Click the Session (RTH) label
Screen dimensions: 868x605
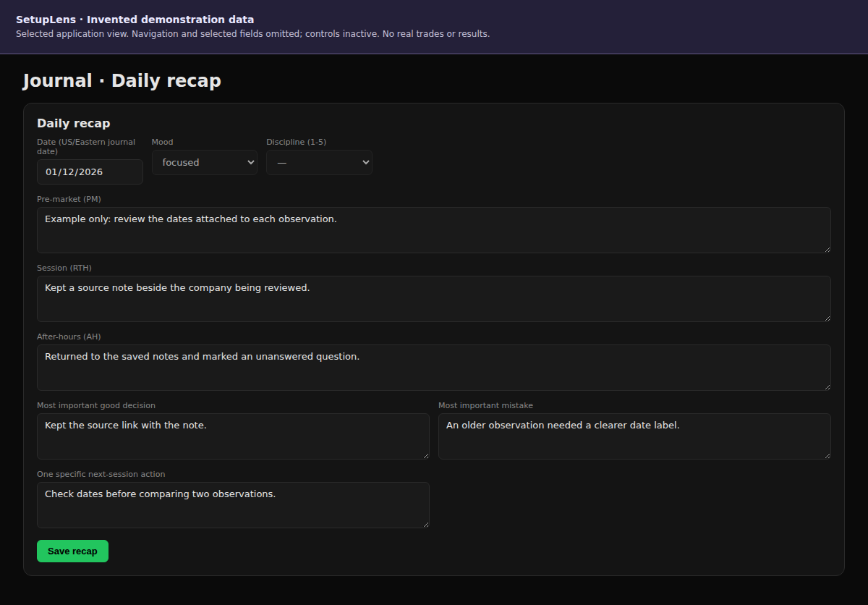coord(64,268)
